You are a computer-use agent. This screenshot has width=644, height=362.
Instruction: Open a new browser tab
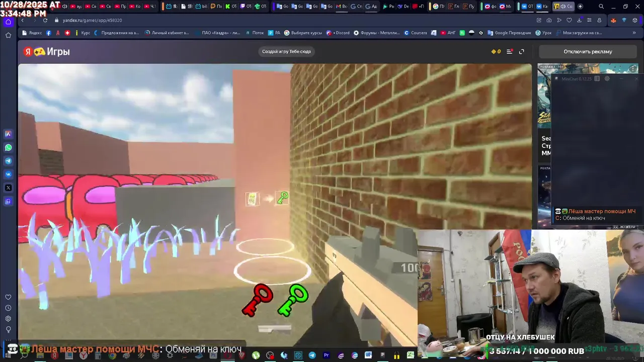[580, 7]
